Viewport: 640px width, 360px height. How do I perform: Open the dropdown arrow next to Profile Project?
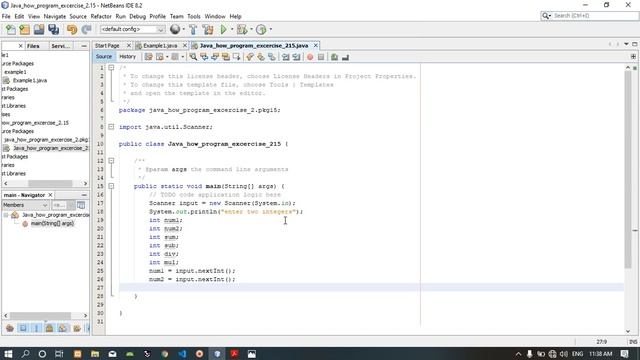(270, 29)
